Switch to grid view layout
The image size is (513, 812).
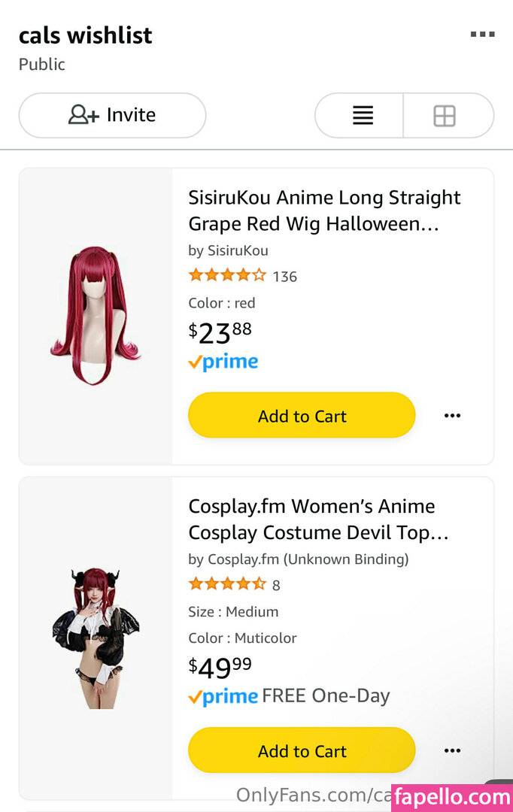tap(445, 116)
